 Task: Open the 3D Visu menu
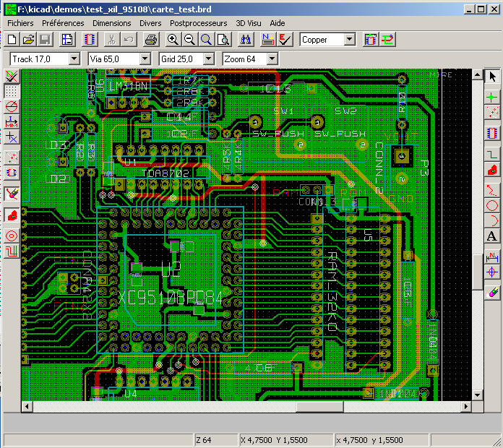pos(249,23)
